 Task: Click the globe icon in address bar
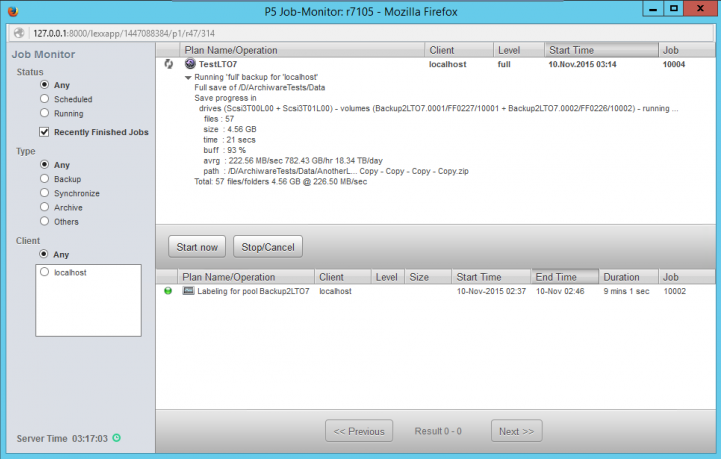pyautogui.click(x=19, y=33)
